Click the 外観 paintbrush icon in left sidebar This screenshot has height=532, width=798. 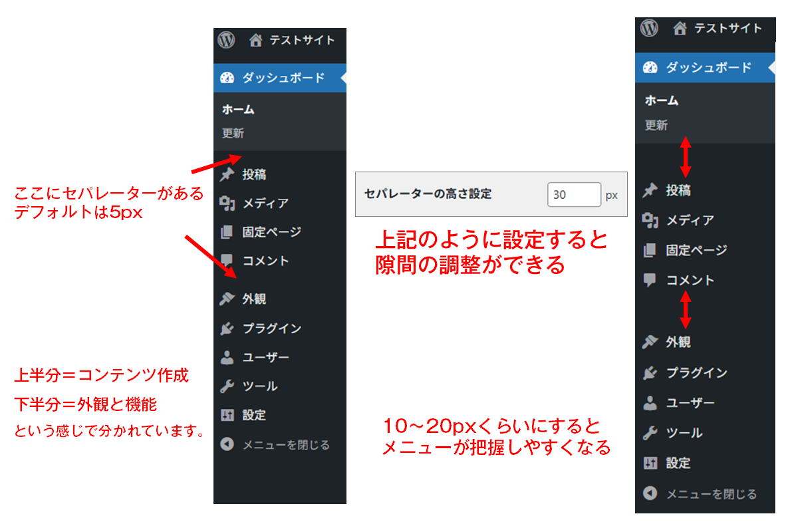[x=227, y=299]
